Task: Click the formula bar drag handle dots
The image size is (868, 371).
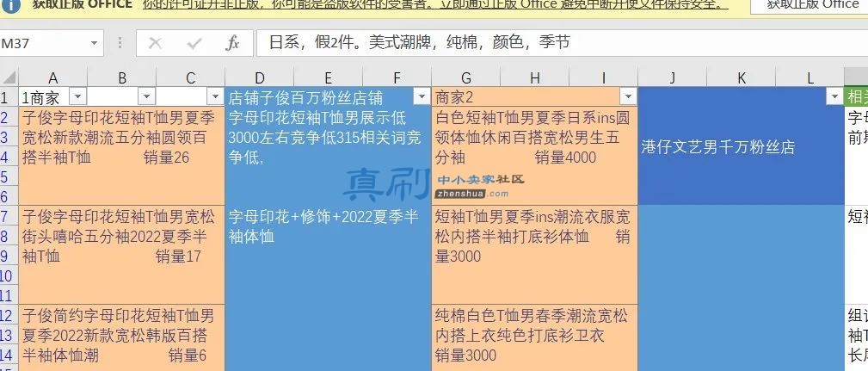Action: tap(120, 43)
